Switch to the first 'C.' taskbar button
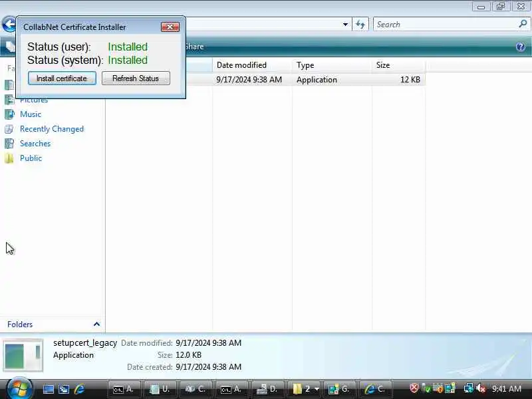 tap(196, 389)
